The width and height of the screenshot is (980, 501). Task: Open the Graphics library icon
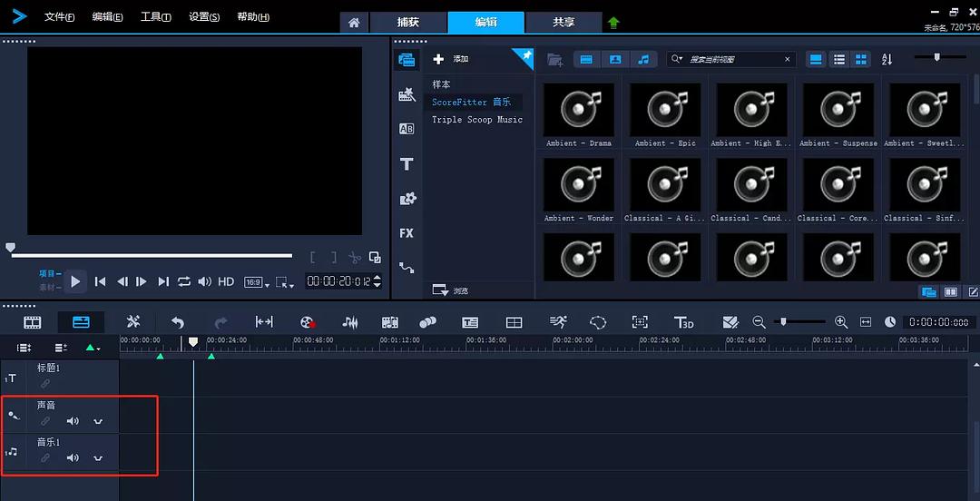coord(407,199)
